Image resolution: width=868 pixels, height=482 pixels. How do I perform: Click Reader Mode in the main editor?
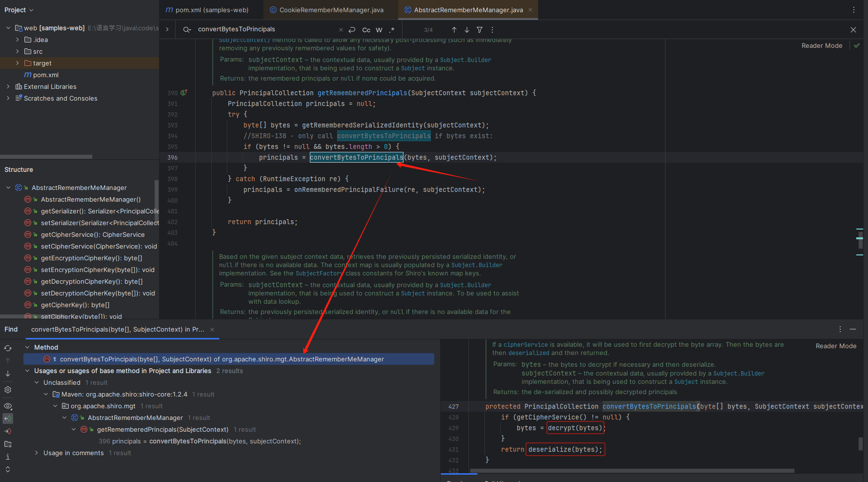coord(822,45)
